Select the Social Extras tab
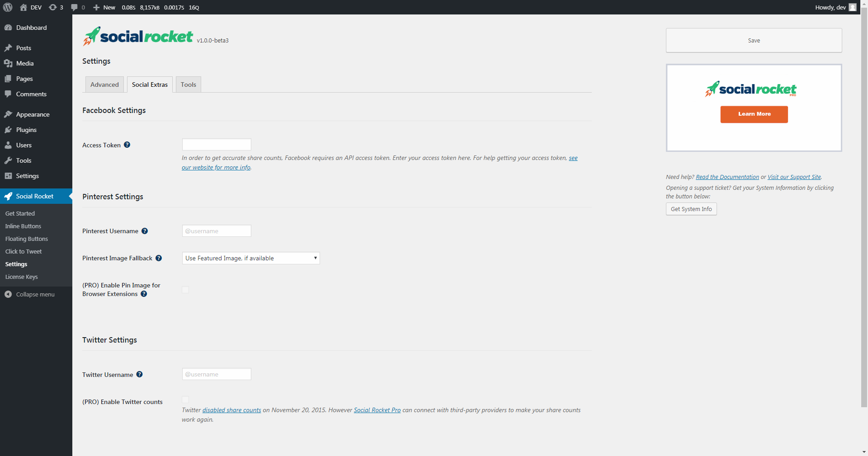This screenshot has height=456, width=868. [150, 85]
